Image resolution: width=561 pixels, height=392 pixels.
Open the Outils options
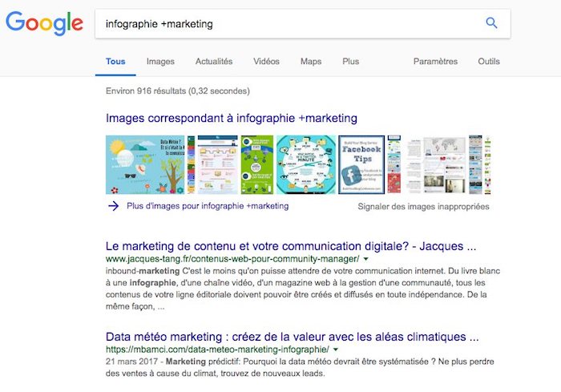pyautogui.click(x=488, y=61)
